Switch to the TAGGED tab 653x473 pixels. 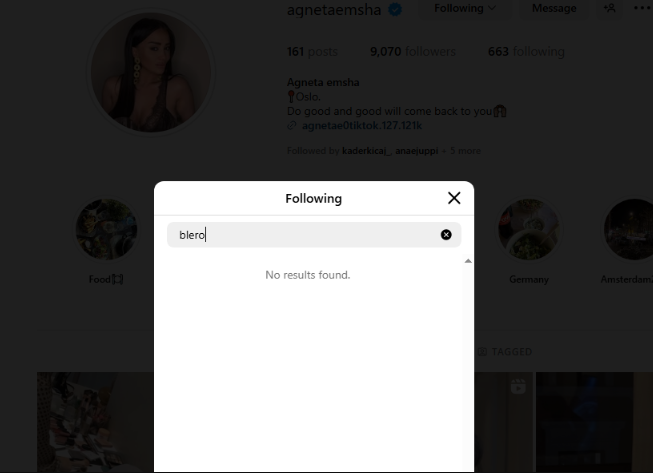[x=505, y=352]
